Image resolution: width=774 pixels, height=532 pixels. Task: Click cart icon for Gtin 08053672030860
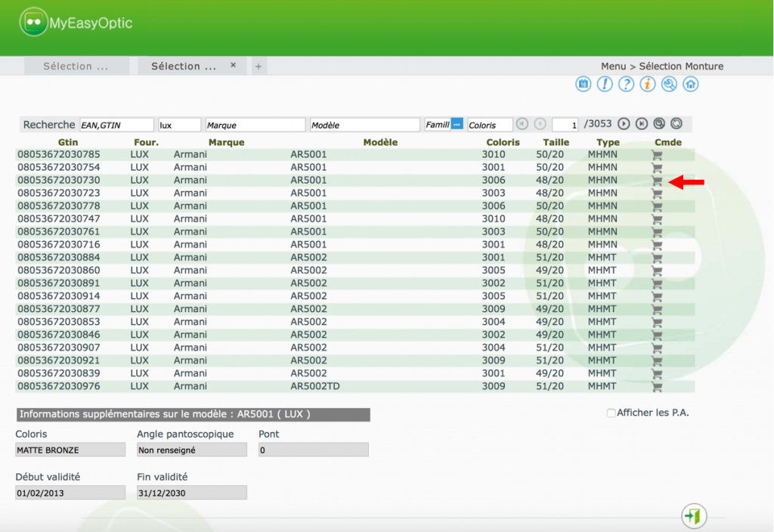click(657, 270)
